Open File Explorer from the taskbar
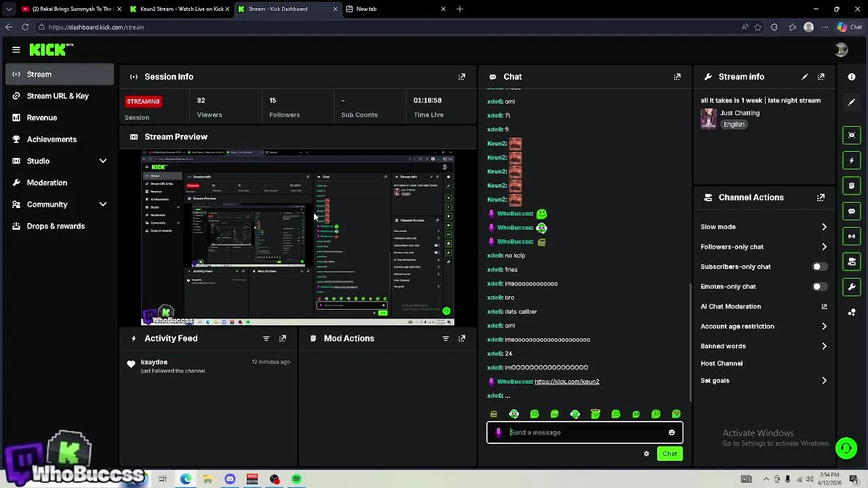This screenshot has width=868, height=488. (208, 479)
